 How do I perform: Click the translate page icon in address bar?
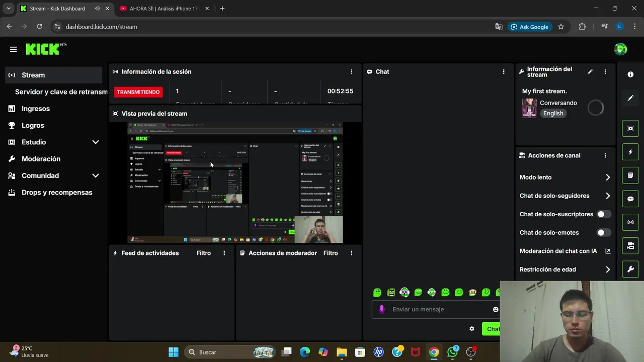tap(499, 27)
